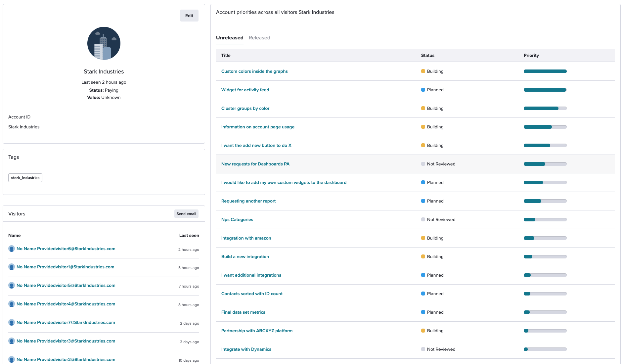Open the Edit account button
This screenshot has width=621, height=364.
[189, 16]
